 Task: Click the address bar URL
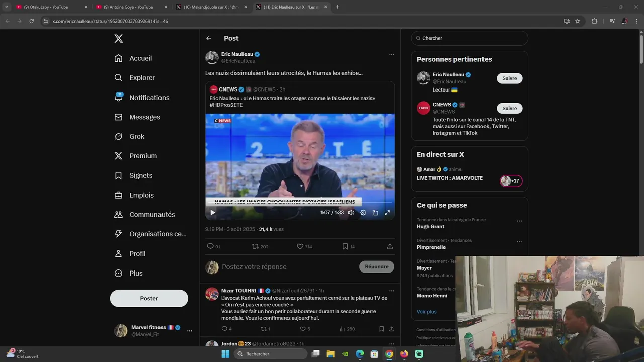[x=110, y=21]
